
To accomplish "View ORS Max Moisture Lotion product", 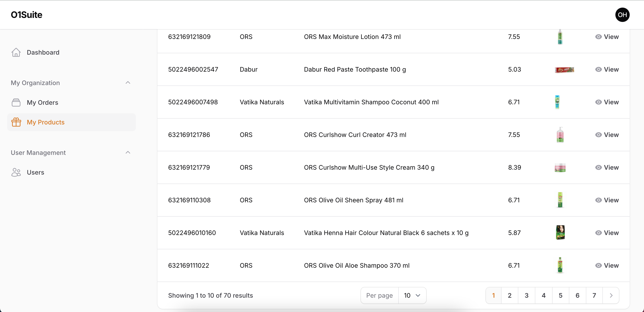I will (x=607, y=37).
